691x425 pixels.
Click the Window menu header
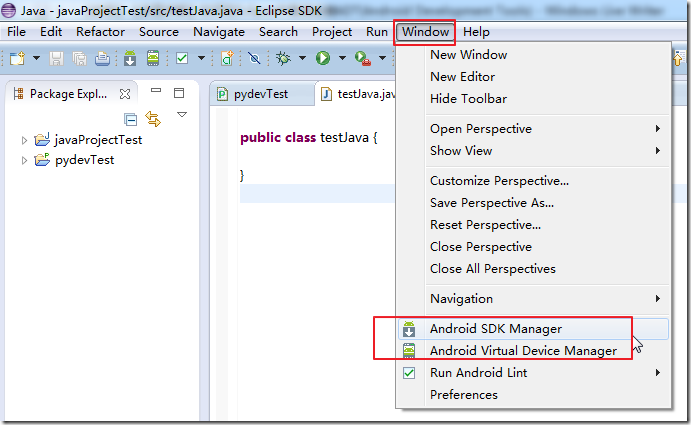(425, 32)
